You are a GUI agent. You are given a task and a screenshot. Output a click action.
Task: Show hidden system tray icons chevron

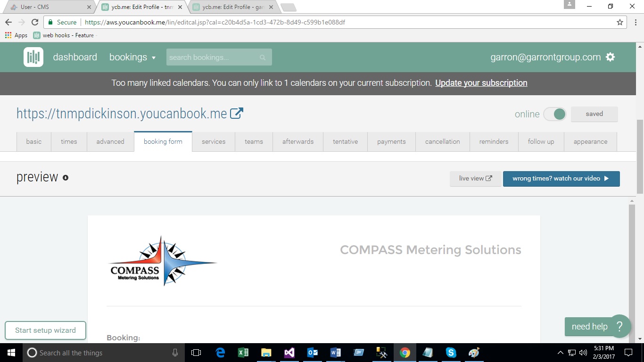click(x=560, y=353)
